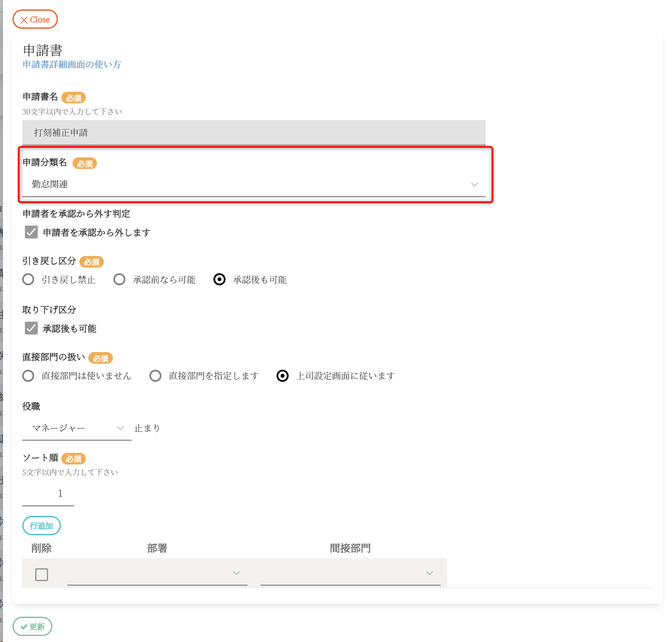Open the 申請分類名 dropdown showing 勤怠関連
The width and height of the screenshot is (672, 642).
254,184
